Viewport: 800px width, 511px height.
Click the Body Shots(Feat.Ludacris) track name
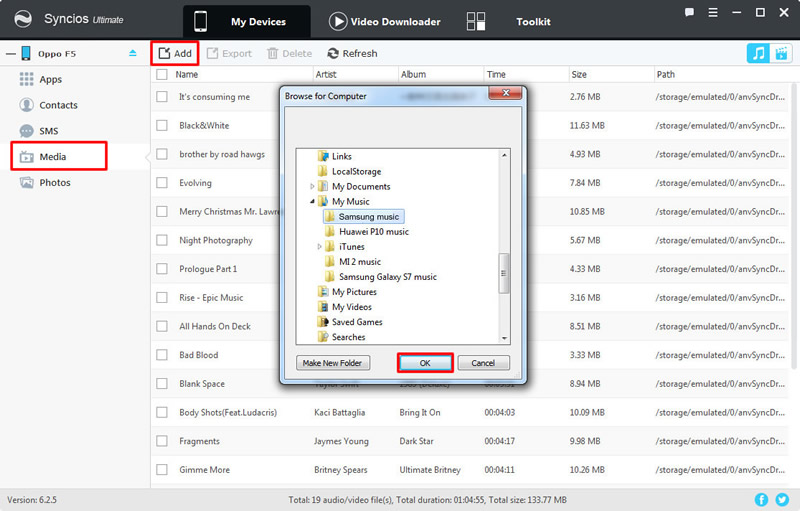pyautogui.click(x=228, y=412)
